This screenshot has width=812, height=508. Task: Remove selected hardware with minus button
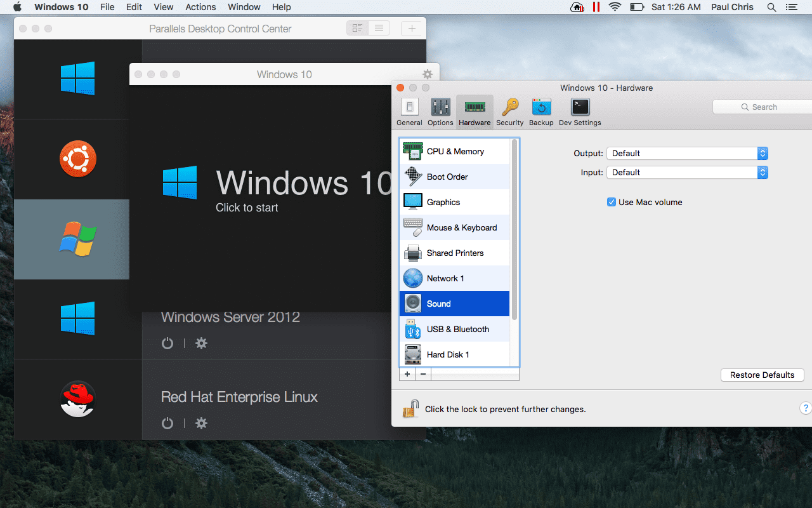click(x=422, y=374)
